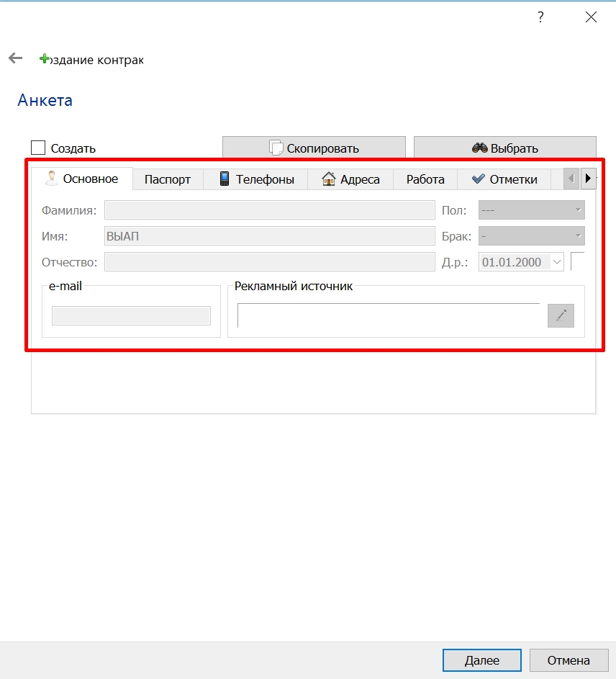Switch to the Паспорт tab

click(168, 179)
